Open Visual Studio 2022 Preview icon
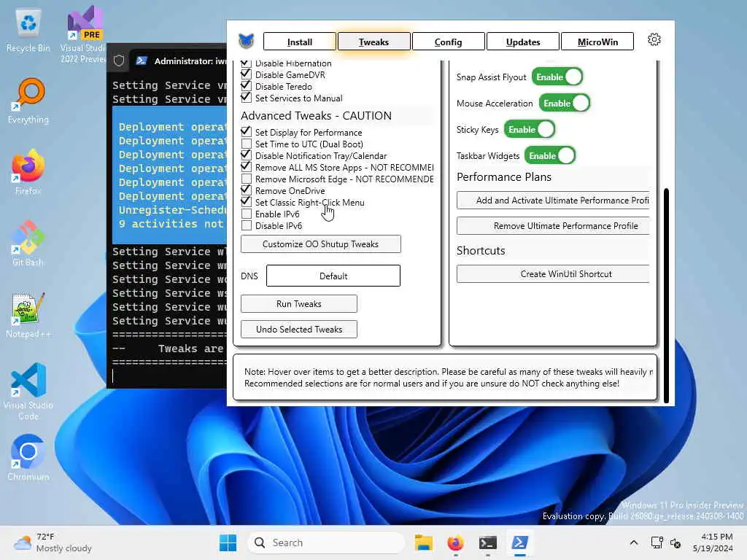This screenshot has width=747, height=560. (x=84, y=34)
